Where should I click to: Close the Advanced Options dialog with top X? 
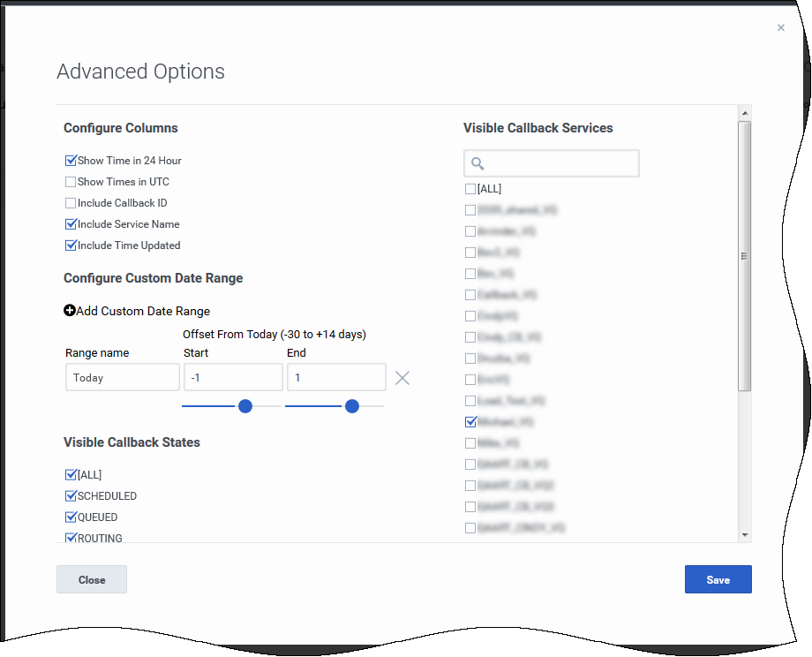pyautogui.click(x=780, y=28)
